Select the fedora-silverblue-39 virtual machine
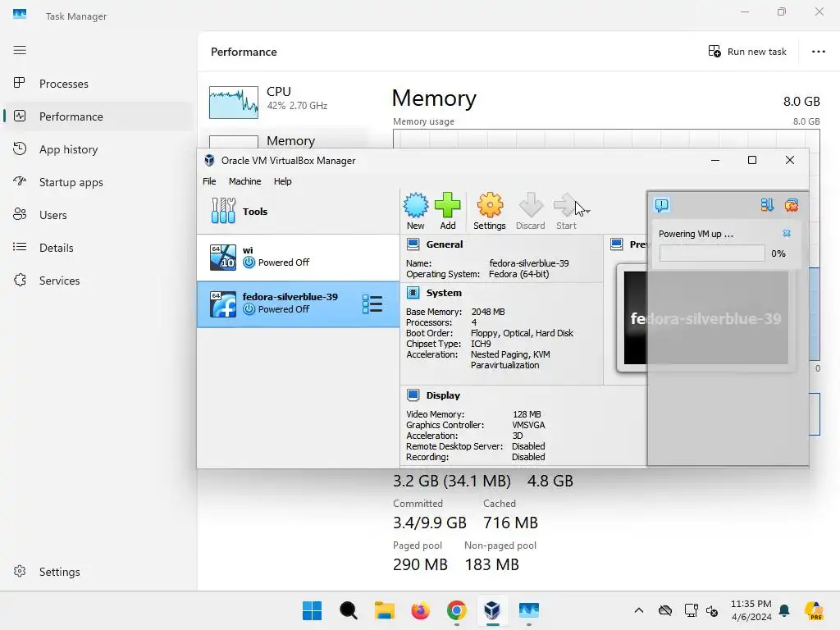 pos(299,304)
